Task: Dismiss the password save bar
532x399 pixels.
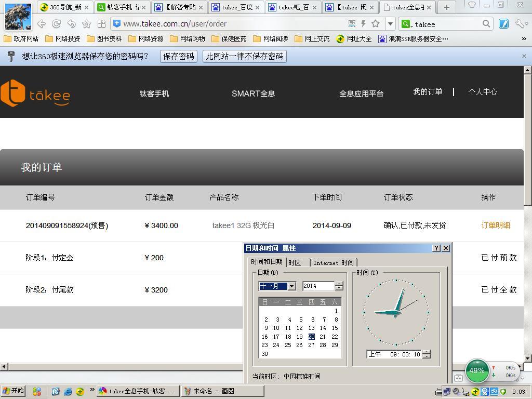Action: click(524, 56)
